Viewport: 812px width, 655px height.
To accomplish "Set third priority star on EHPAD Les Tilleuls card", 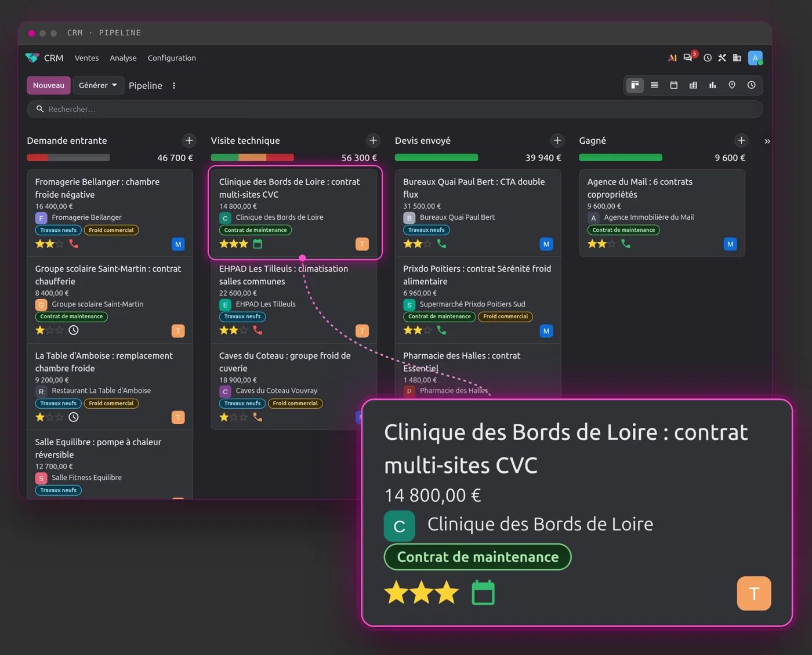I will 244,330.
